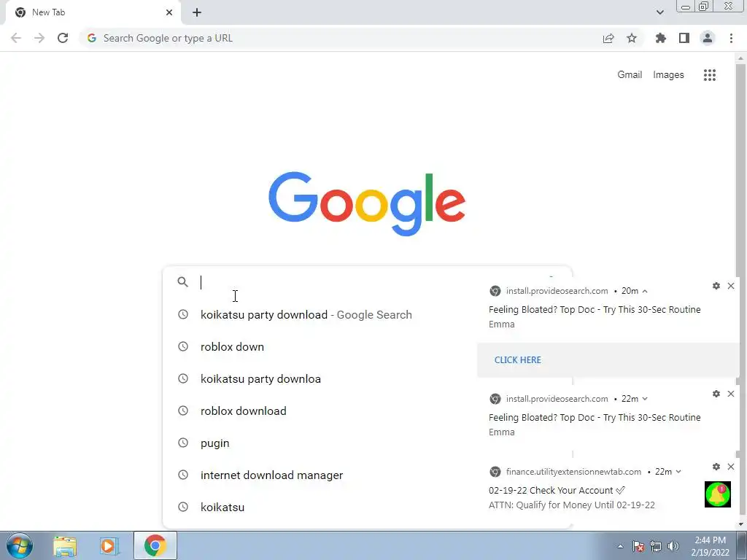Click the CLICK HERE notification button
Screen dimensions: 747x560
coord(517,360)
